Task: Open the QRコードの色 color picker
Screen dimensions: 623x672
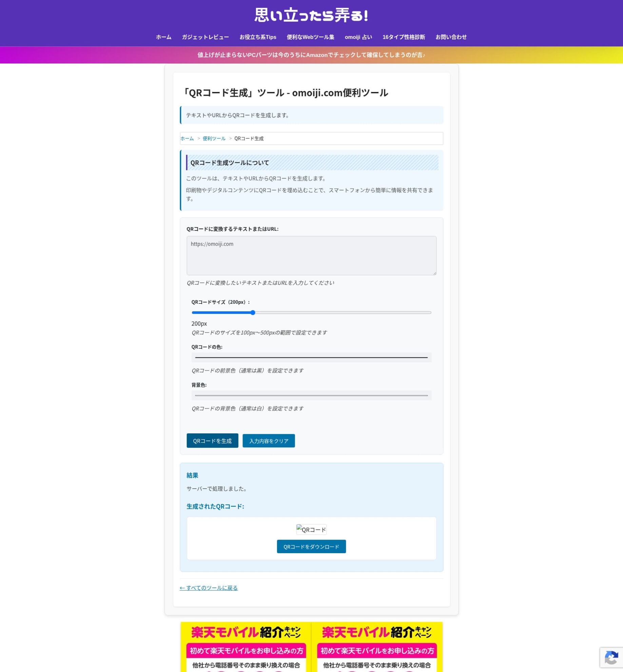Action: (x=311, y=357)
